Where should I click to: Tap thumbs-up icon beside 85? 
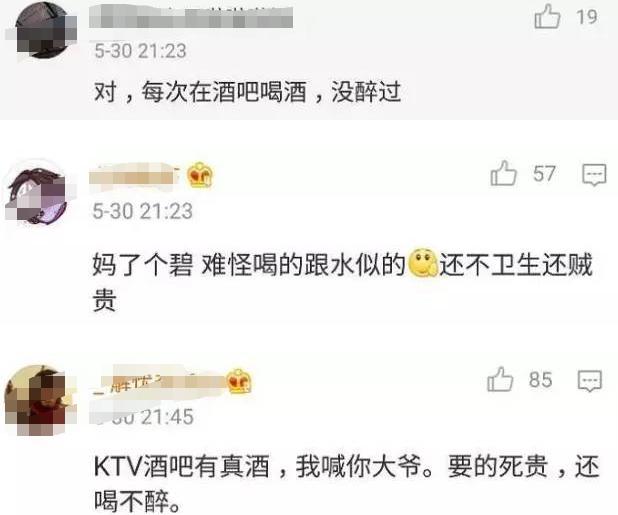(x=500, y=379)
